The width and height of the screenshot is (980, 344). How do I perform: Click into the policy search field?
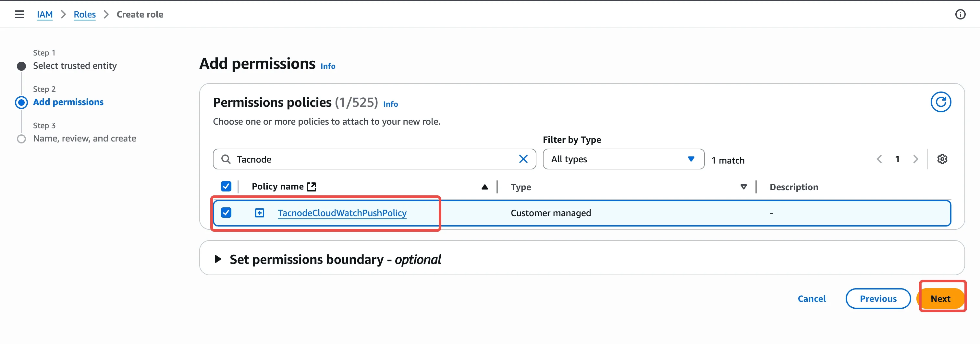(x=373, y=159)
